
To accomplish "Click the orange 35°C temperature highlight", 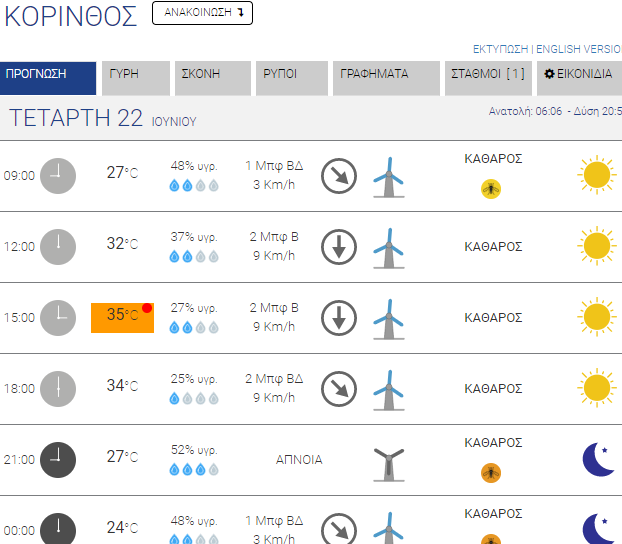I will pyautogui.click(x=123, y=318).
